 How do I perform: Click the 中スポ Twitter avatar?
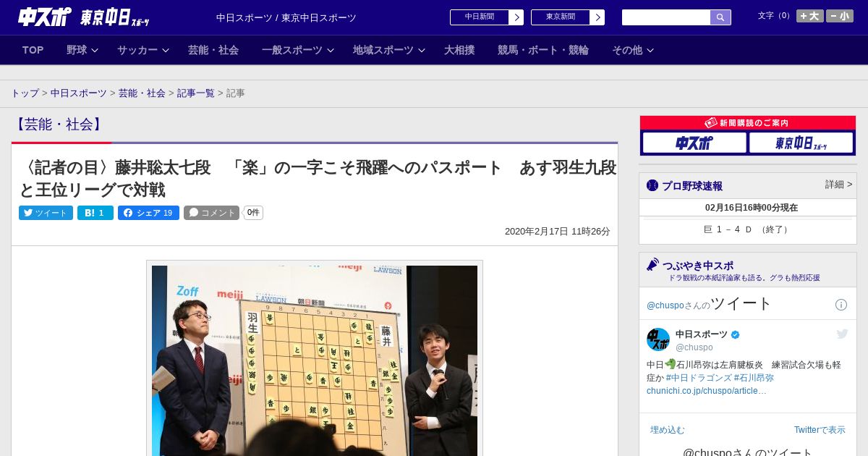point(658,339)
